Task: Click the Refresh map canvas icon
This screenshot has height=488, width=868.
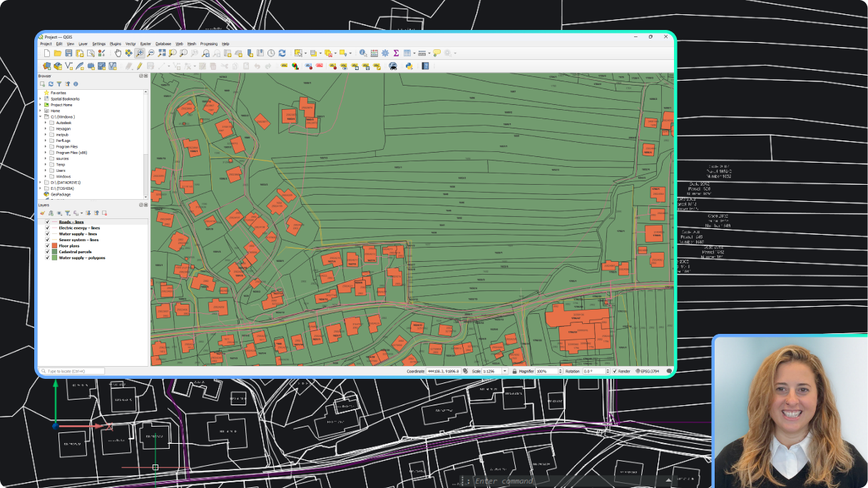Action: click(282, 54)
